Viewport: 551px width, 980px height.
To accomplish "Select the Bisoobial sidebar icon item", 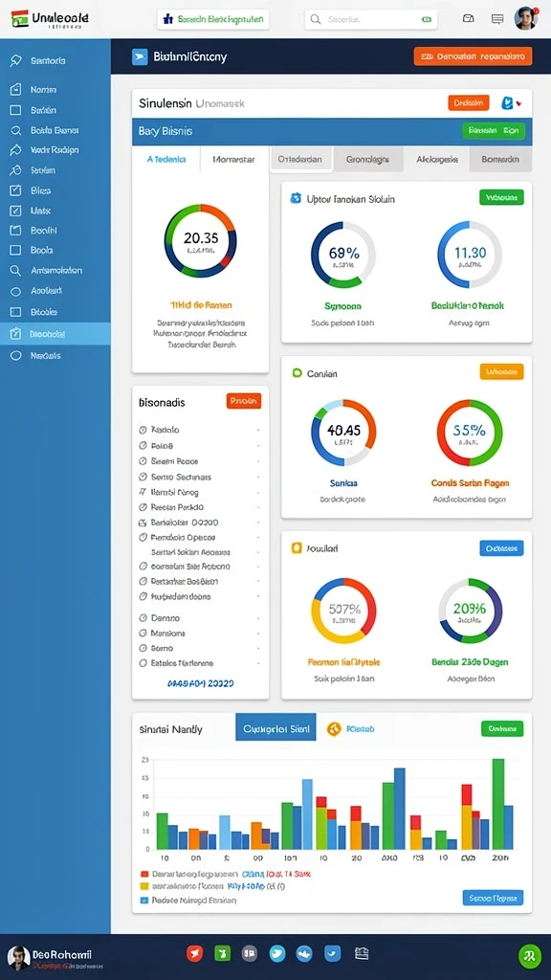I will [55, 334].
